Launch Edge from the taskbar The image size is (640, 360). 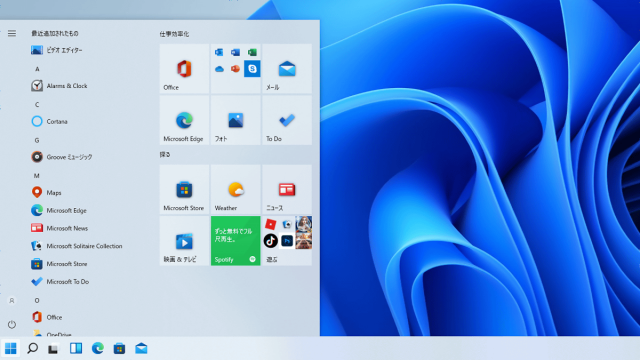[98, 348]
